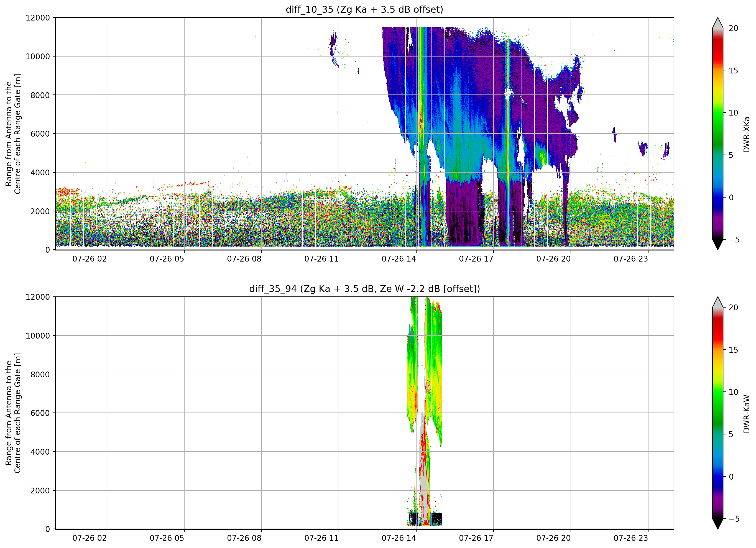This screenshot has width=756, height=548.
Task: Click the 8000 y-tick on bottom plot
Action: 40,374
